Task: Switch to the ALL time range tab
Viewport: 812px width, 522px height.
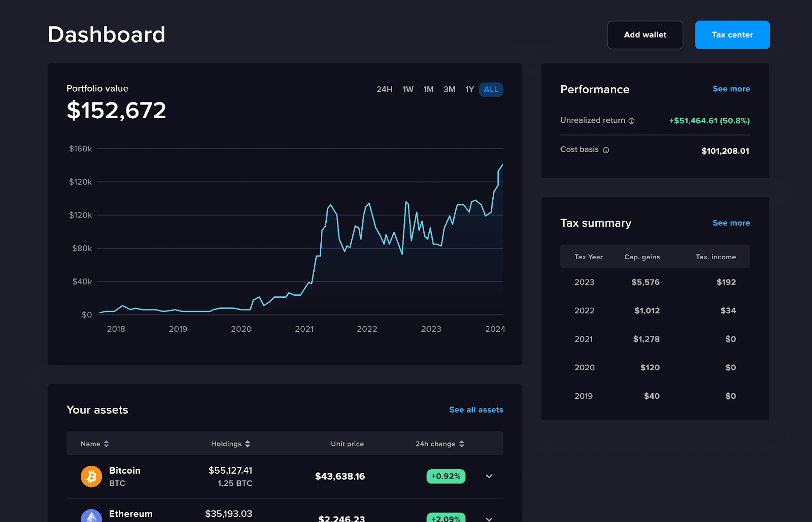Action: point(490,89)
